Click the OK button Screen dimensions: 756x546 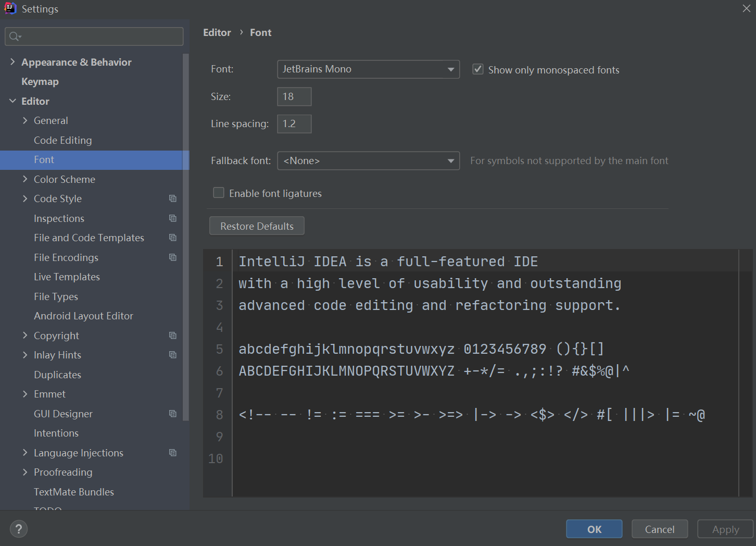point(594,529)
